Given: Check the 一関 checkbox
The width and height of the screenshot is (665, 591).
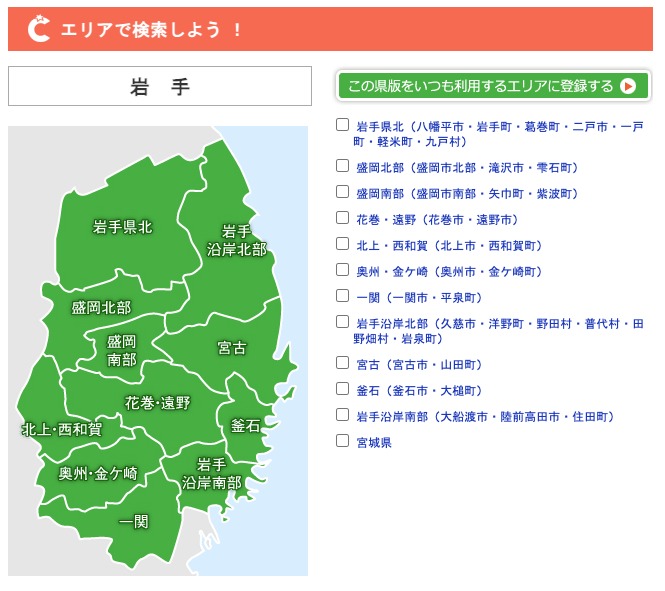Looking at the screenshot, I should (x=342, y=296).
